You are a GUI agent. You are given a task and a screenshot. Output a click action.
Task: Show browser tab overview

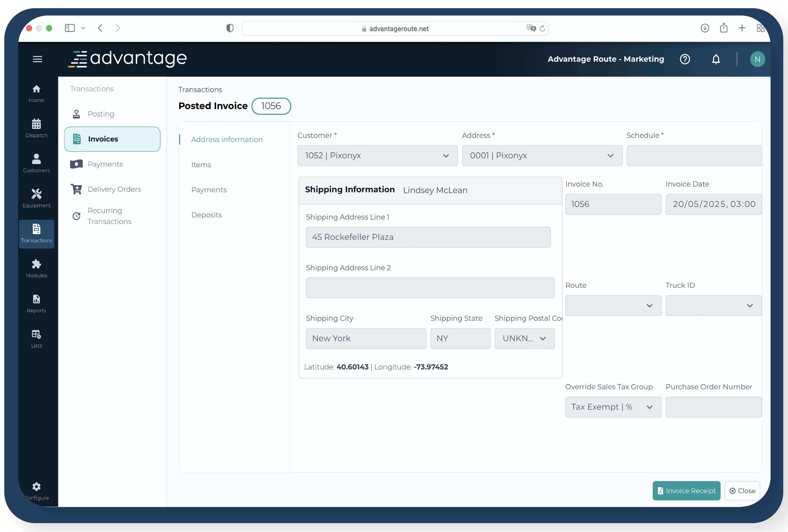[761, 28]
